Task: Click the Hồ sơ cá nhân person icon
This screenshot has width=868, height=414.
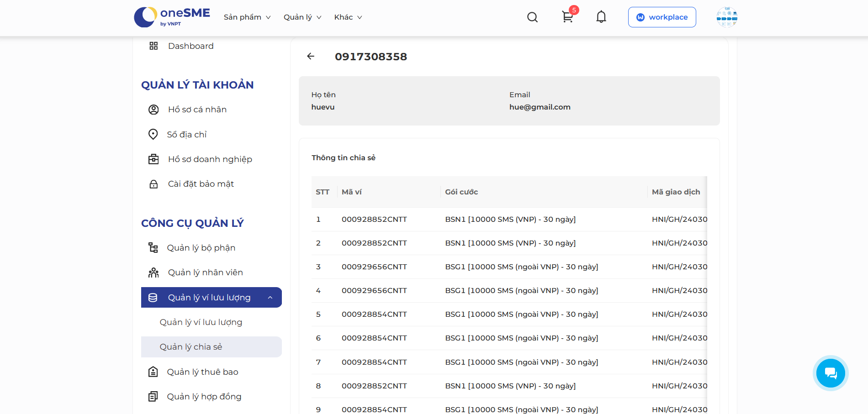Action: (153, 110)
